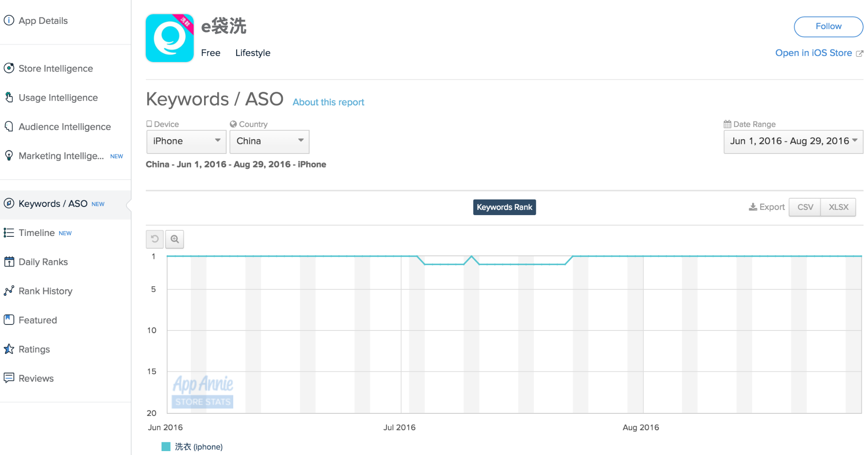Click Open in iOS Store link
The image size is (868, 455).
coord(813,53)
